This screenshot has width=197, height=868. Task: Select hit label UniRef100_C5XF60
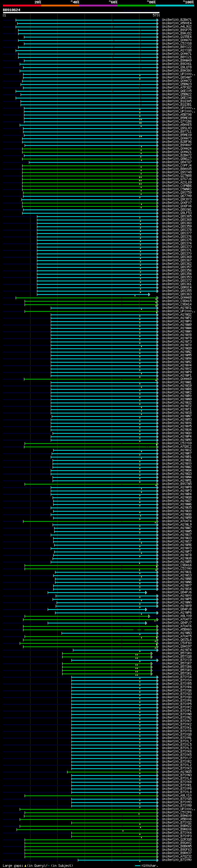[x=176, y=643]
